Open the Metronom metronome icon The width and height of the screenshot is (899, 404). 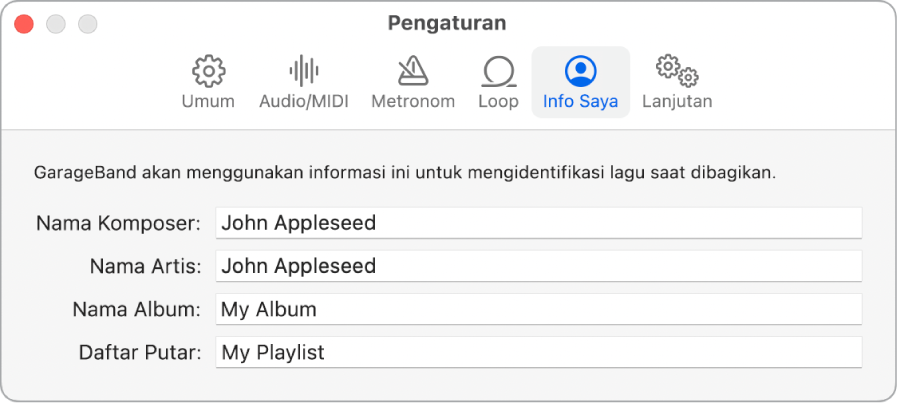pyautogui.click(x=413, y=71)
